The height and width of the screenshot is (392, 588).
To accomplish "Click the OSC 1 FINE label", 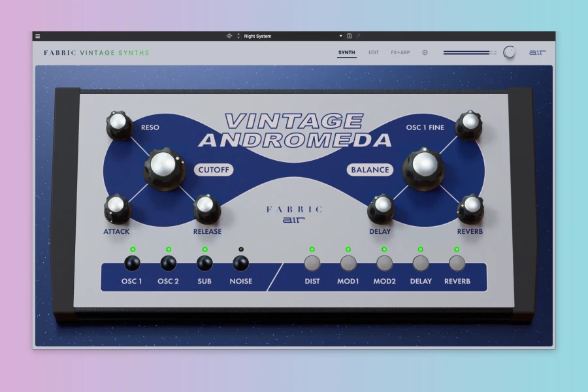I will [x=425, y=127].
